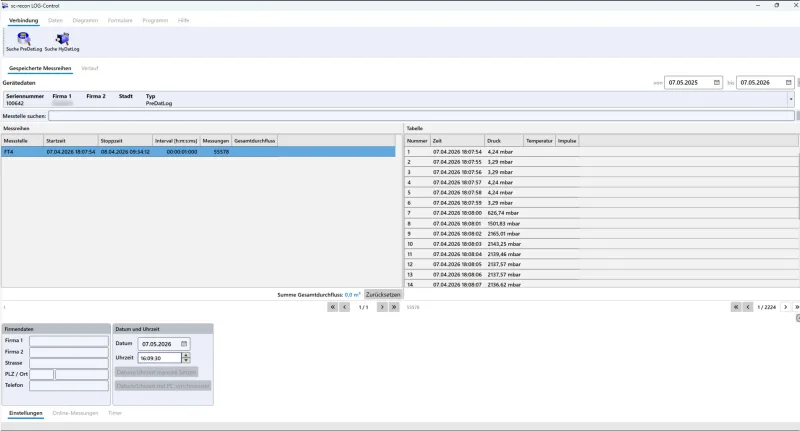Select table row number 1 at 18:07:54
Viewport: 800px width, 431px height.
tap(602, 152)
